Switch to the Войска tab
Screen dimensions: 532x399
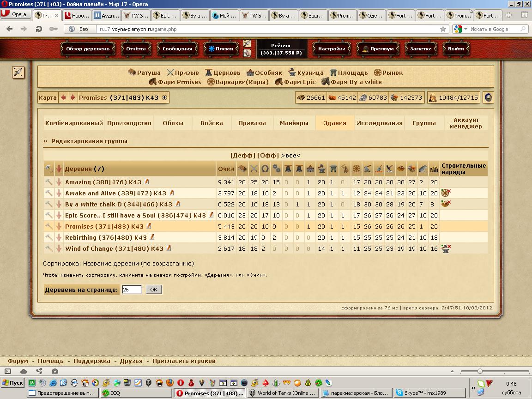point(212,123)
